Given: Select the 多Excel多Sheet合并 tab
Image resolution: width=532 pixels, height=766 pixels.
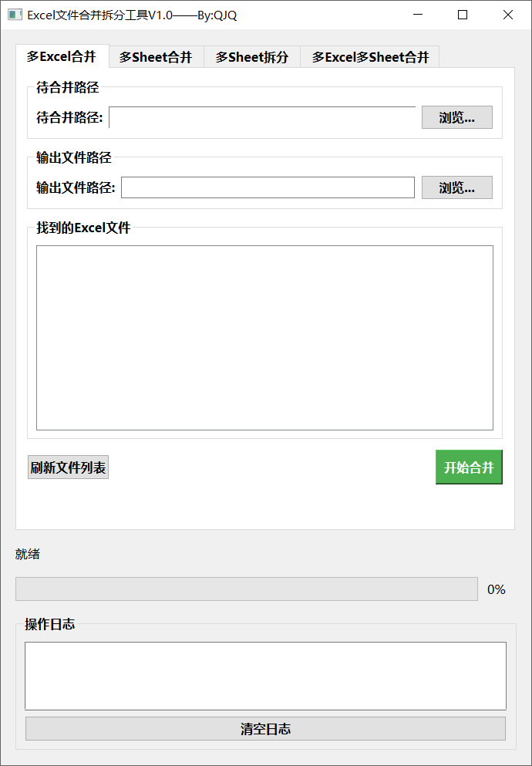Looking at the screenshot, I should [369, 56].
